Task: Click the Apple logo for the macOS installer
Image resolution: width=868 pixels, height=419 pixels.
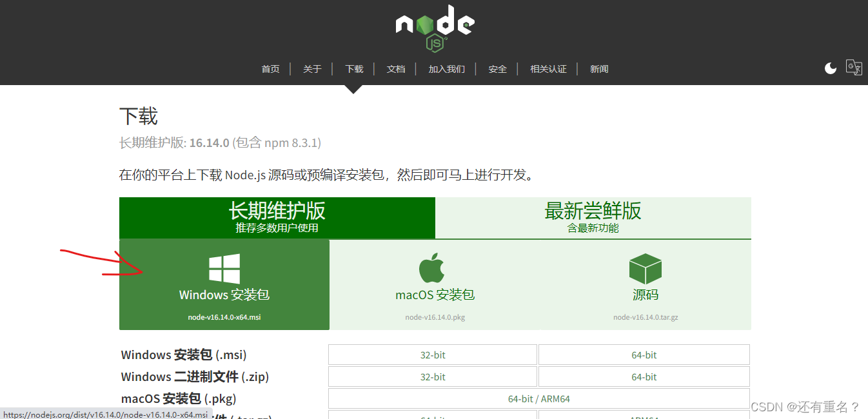Action: [432, 268]
